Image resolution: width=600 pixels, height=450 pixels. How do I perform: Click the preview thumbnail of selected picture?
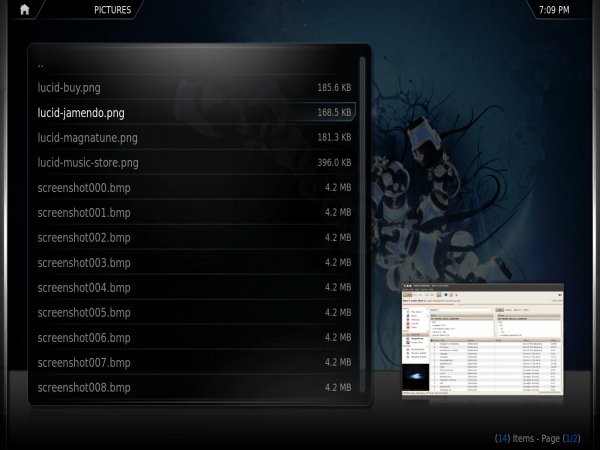(x=482, y=342)
